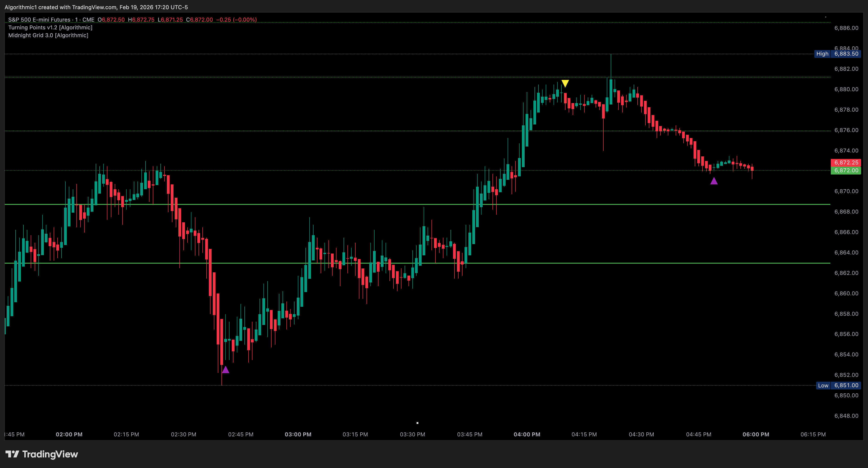Select the yellow down-triangle sell marker
Image resolution: width=868 pixels, height=468 pixels.
[x=565, y=83]
